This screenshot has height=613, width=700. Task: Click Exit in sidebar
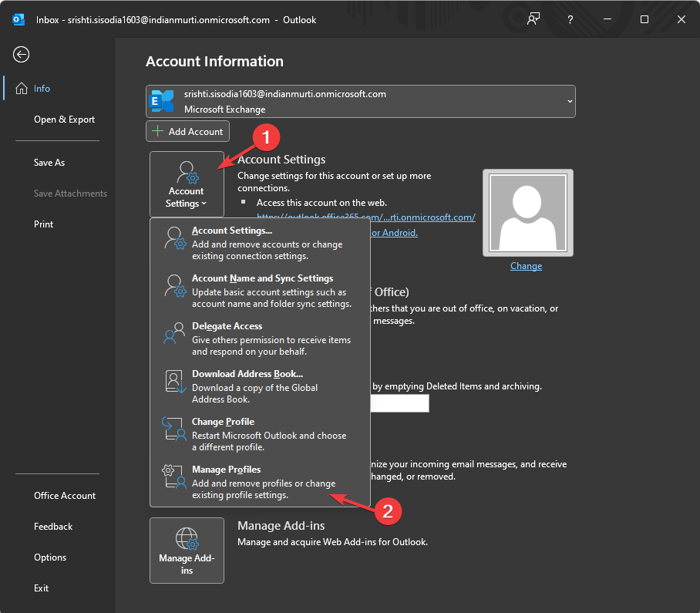pyautogui.click(x=41, y=588)
